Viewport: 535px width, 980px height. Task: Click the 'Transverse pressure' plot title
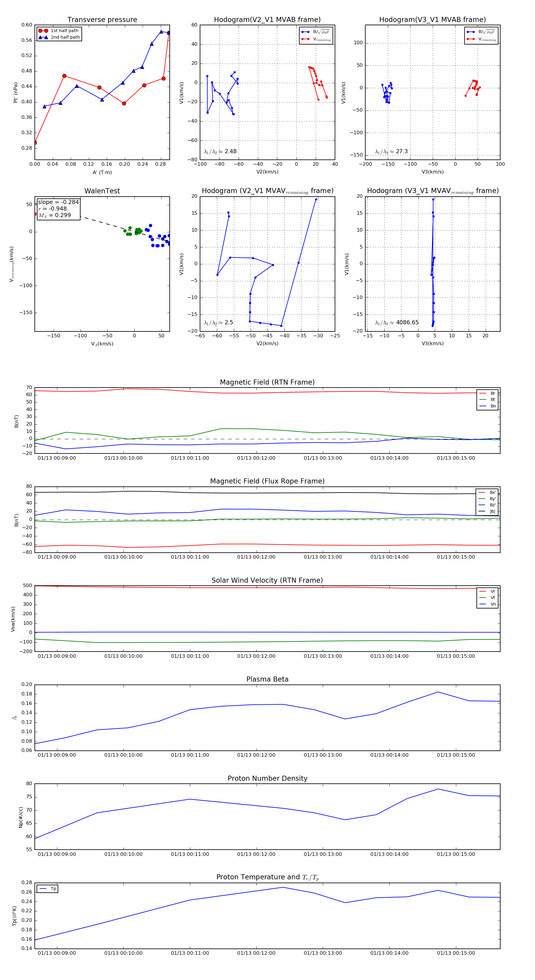(102, 20)
